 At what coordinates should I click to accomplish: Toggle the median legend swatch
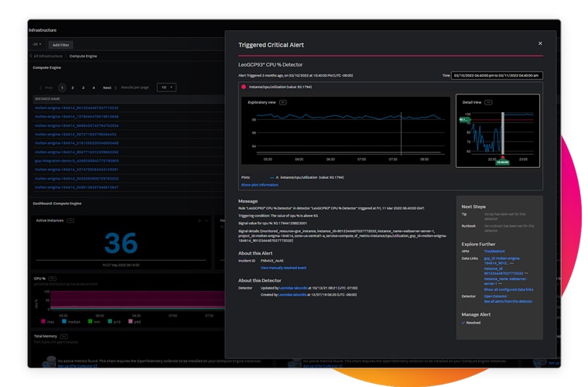(64, 321)
